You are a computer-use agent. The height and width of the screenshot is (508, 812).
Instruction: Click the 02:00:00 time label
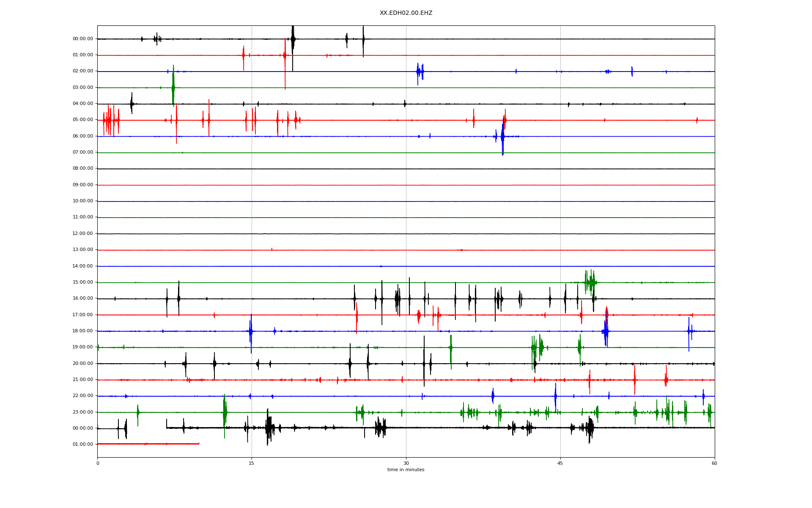pyautogui.click(x=83, y=71)
